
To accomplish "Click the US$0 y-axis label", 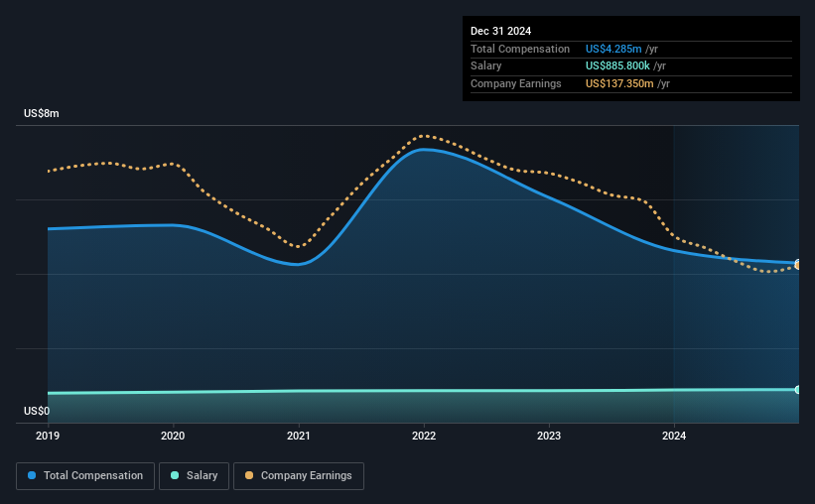I will [37, 411].
